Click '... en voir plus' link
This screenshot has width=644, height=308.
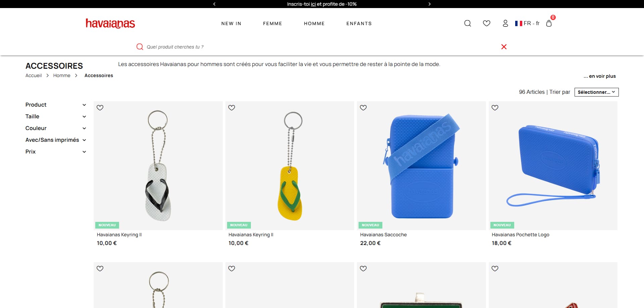[x=600, y=76]
